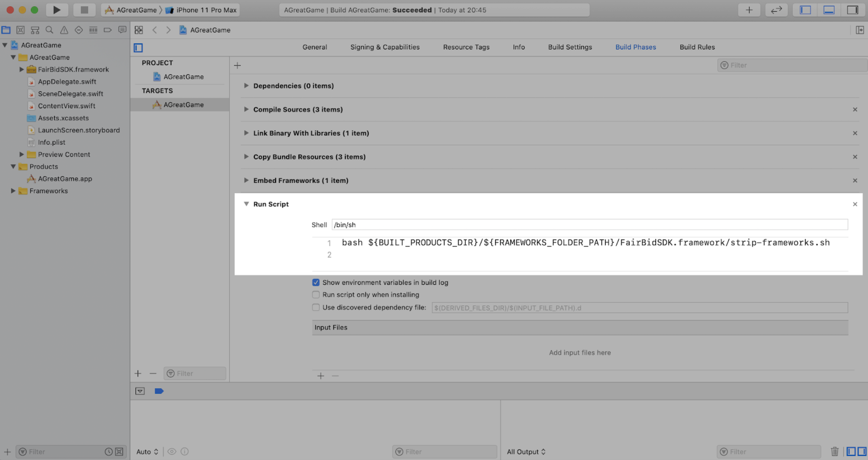868x460 pixels.
Task: Expand the Frameworks group
Action: click(13, 191)
